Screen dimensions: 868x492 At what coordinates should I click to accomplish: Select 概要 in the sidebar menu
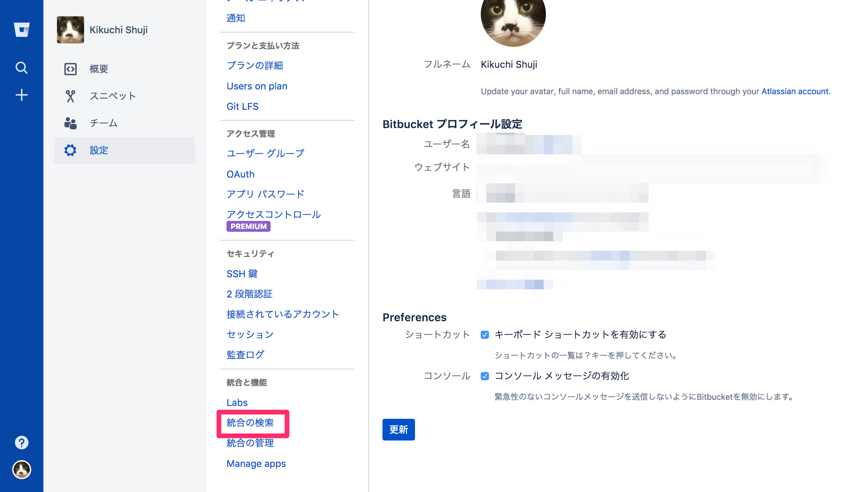point(98,69)
